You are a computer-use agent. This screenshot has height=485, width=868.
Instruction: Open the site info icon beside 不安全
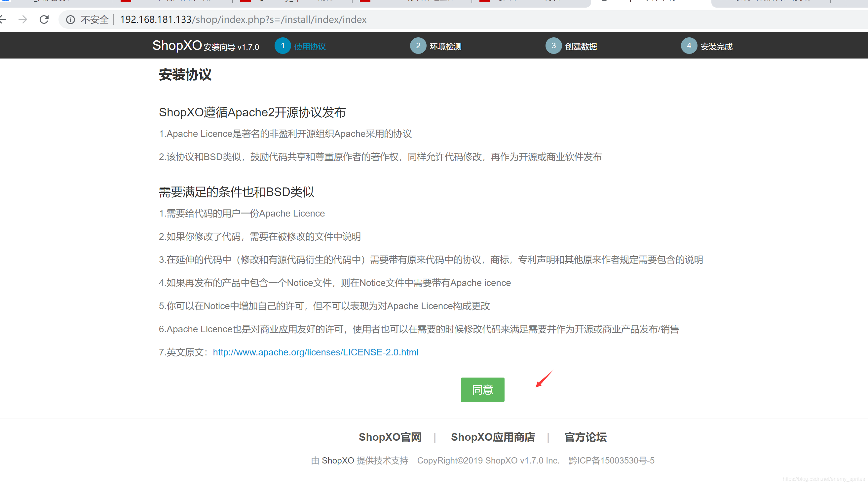[x=70, y=20]
